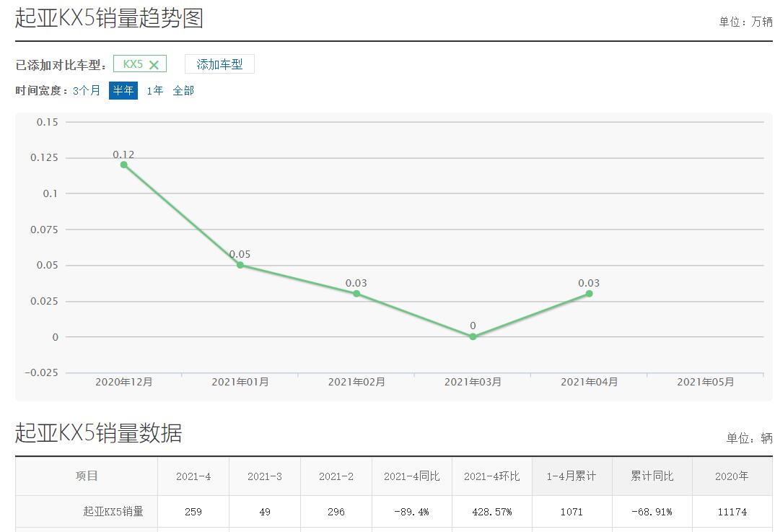The height and width of the screenshot is (532, 775).
Task: Select the 半年 time range
Action: [123, 91]
